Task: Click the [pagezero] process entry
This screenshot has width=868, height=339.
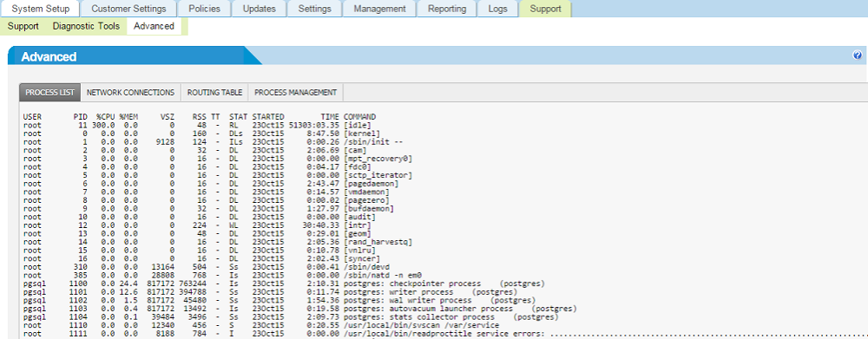Action: (x=366, y=200)
